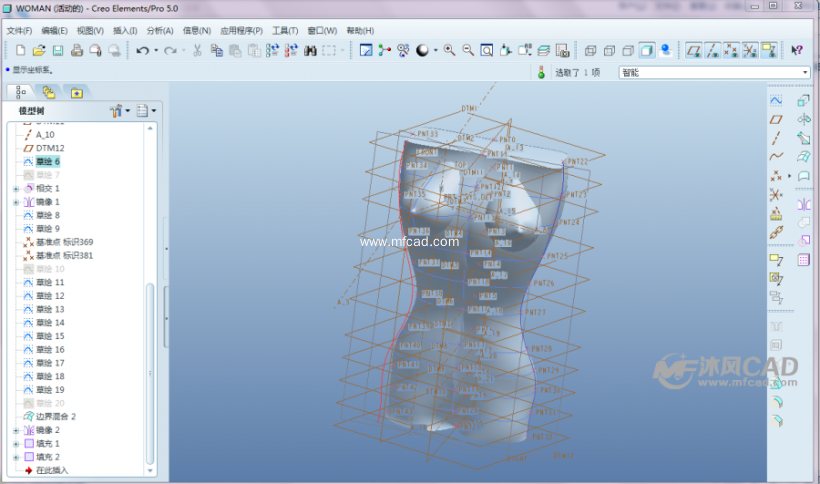This screenshot has height=484, width=820.
Task: Switch to the folder browser tab
Action: (x=49, y=92)
